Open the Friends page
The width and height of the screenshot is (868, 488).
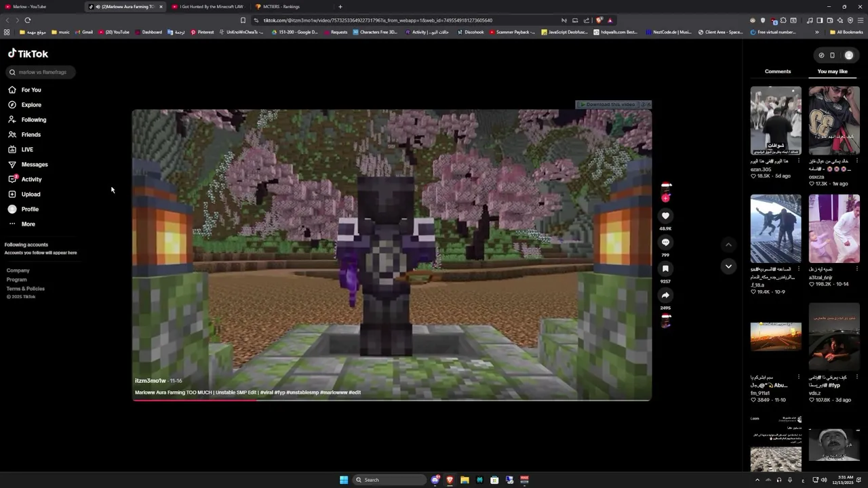pos(25,134)
